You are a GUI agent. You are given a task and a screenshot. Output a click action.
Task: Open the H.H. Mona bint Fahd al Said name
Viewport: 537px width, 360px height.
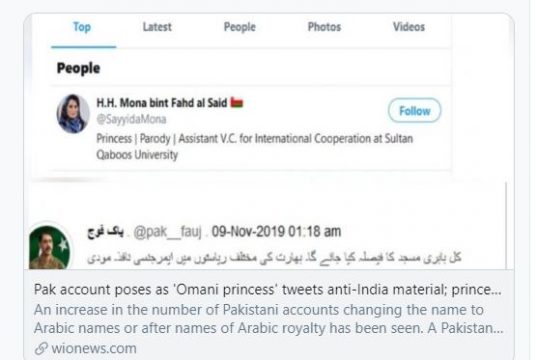pos(162,103)
